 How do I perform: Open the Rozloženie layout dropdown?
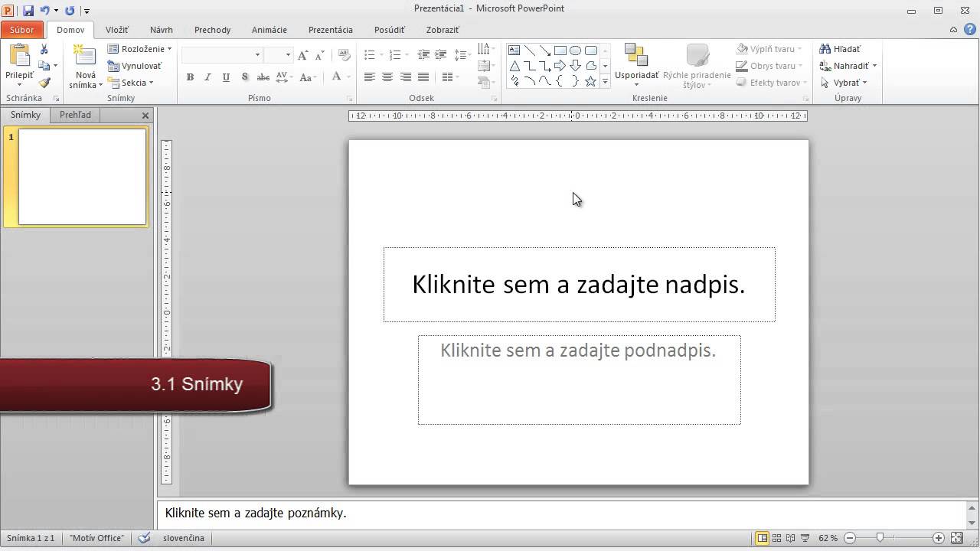[x=139, y=49]
